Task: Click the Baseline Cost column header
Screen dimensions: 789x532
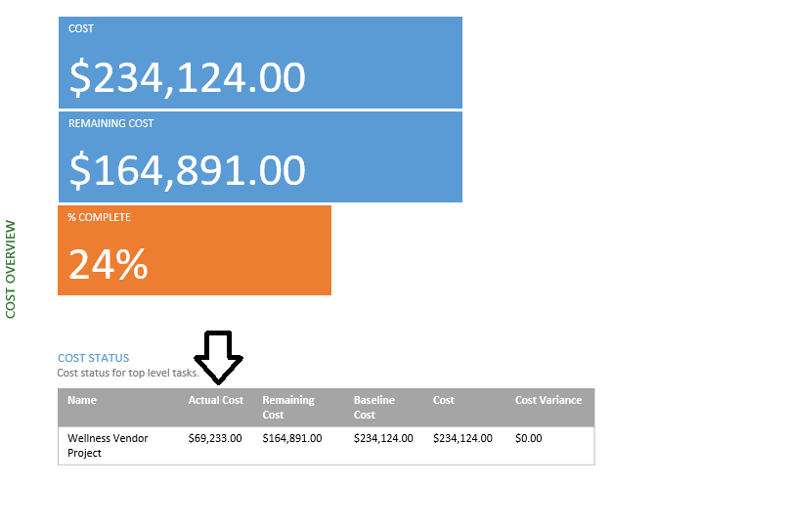Action: [374, 407]
